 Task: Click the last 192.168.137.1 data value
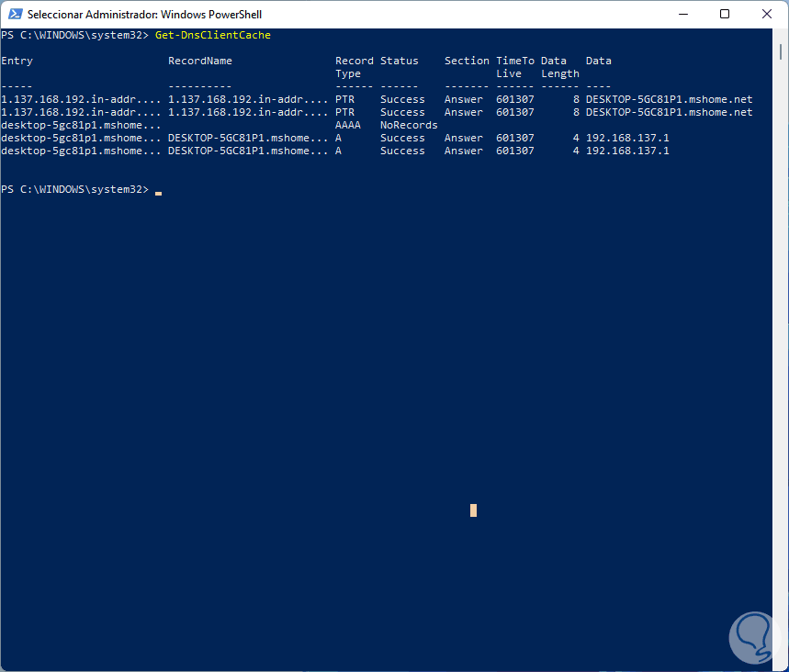point(627,151)
